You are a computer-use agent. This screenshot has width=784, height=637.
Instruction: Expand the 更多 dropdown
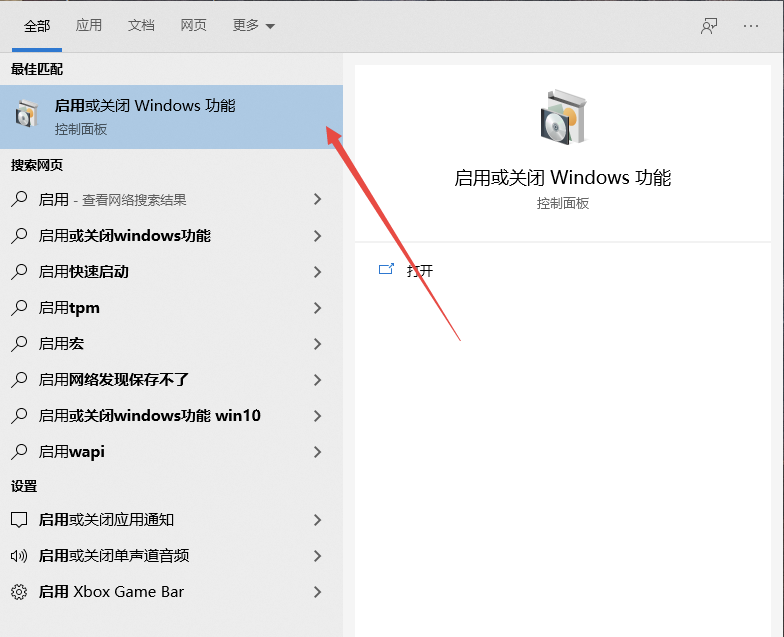tap(253, 26)
